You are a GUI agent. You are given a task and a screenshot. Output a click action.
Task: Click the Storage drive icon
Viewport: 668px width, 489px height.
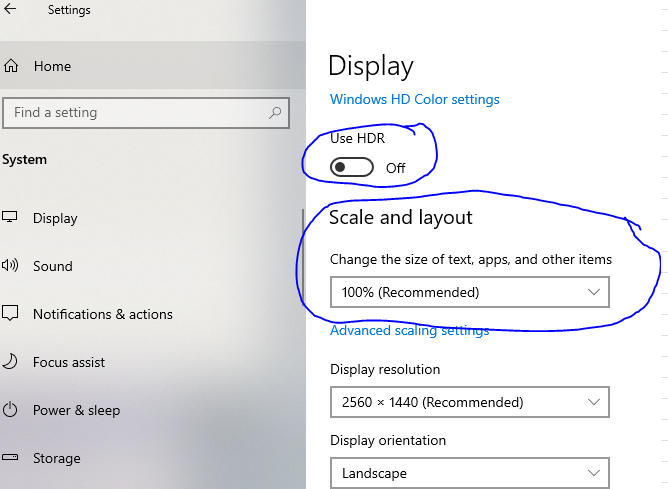[x=10, y=457]
